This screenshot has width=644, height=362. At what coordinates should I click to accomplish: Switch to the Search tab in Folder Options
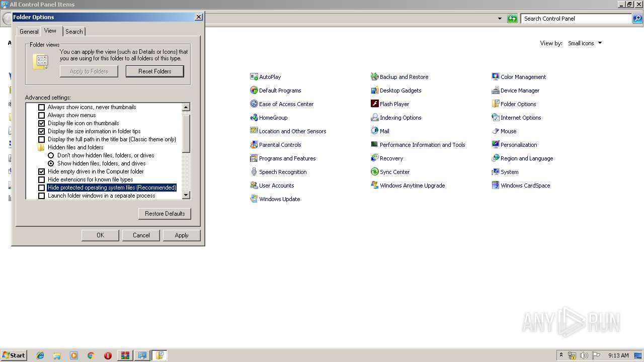(x=74, y=32)
